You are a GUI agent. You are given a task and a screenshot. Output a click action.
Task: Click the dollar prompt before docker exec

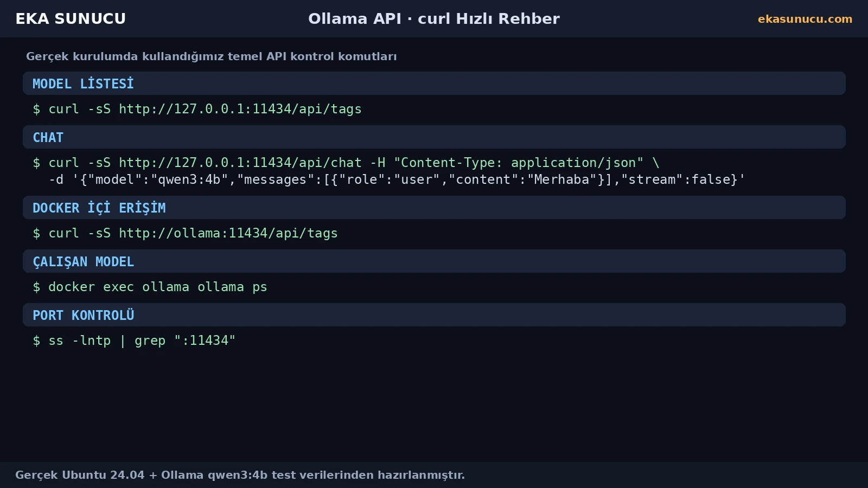click(x=36, y=287)
